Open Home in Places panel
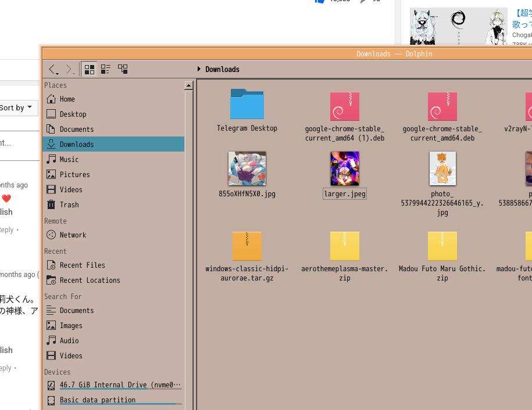 113,99
